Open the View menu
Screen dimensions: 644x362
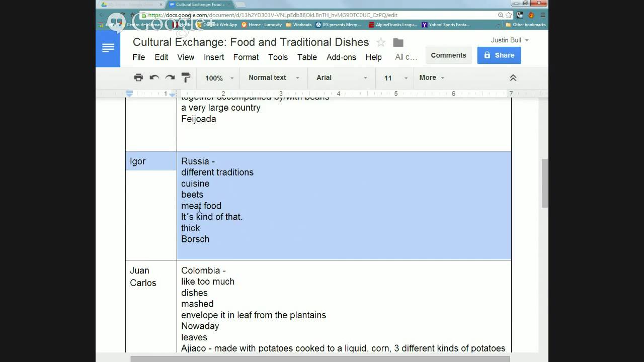(186, 57)
